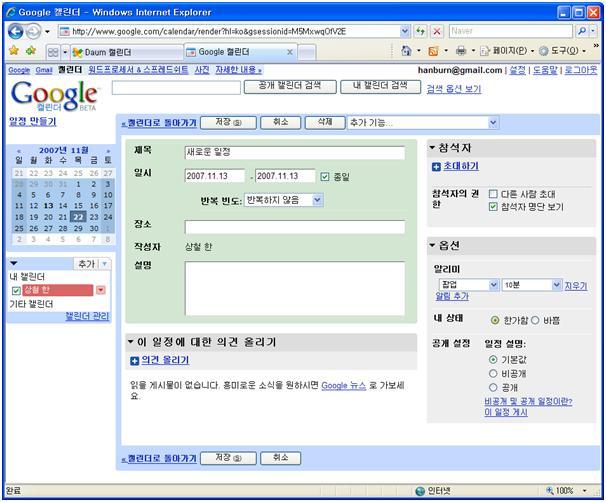Click the 삭제 button
Viewport: 606px width, 502px height.
pos(325,123)
